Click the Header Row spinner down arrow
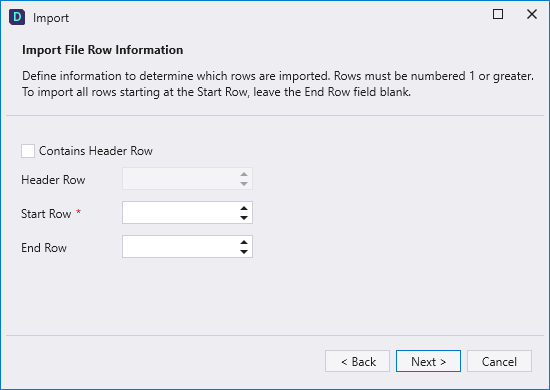Image resolution: width=550 pixels, height=390 pixels. [244, 184]
